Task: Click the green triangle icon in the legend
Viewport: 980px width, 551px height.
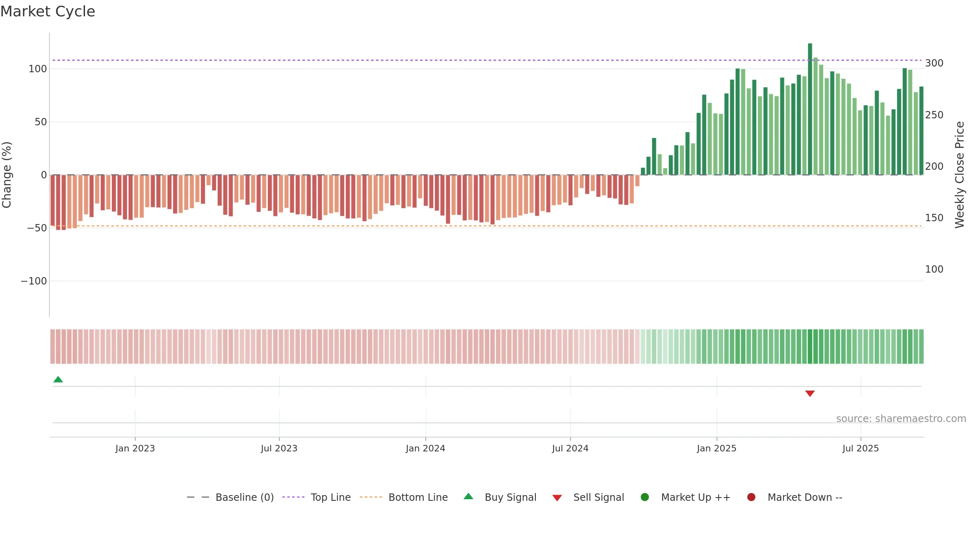Action: click(468, 496)
